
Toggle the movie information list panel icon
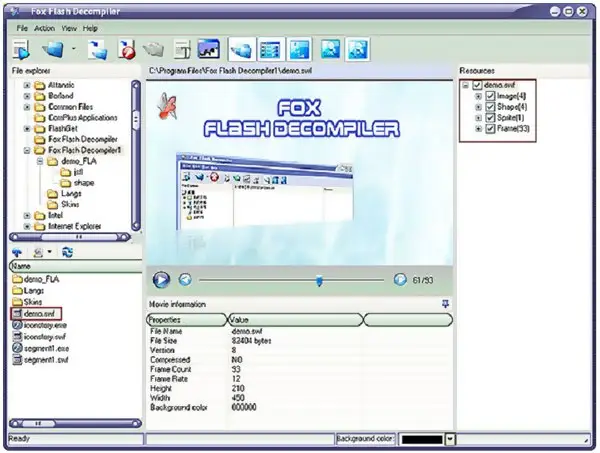point(271,49)
